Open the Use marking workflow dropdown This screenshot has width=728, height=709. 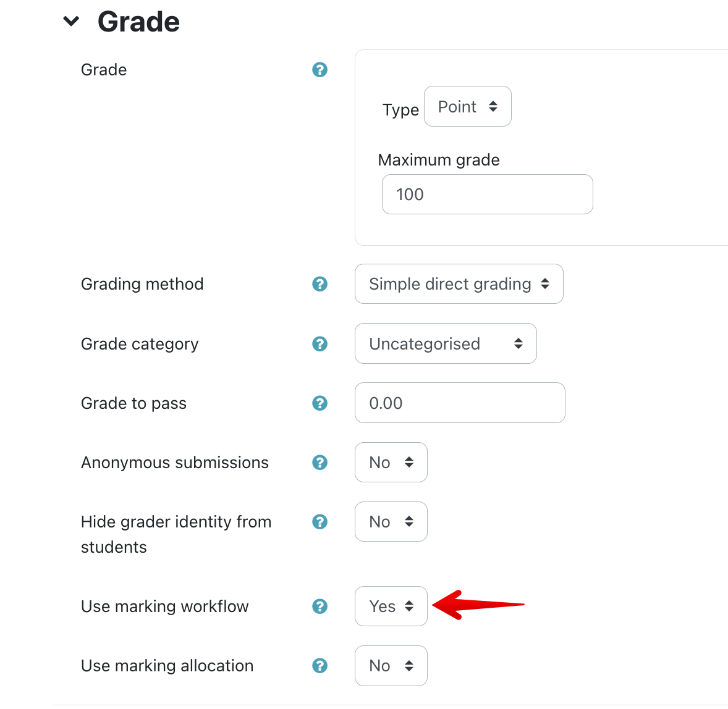(x=391, y=606)
